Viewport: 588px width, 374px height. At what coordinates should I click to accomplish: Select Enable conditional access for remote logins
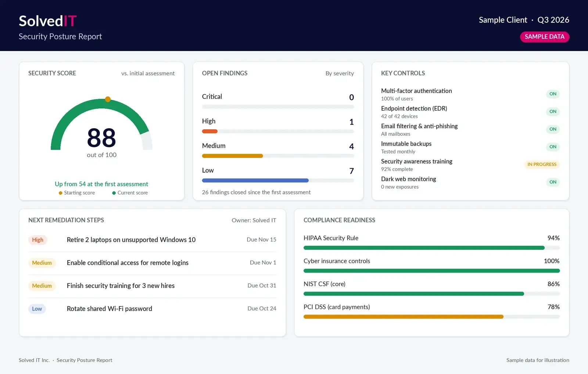click(x=128, y=263)
